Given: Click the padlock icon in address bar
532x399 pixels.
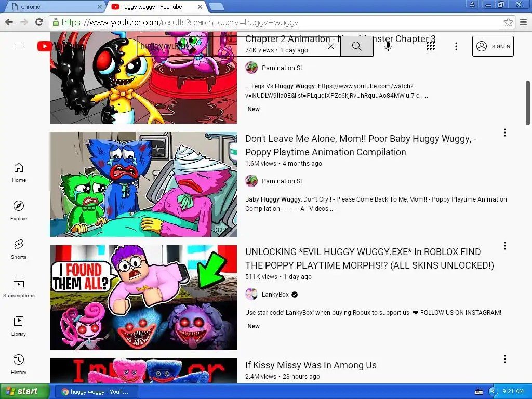Looking at the screenshot, I should coord(56,22).
